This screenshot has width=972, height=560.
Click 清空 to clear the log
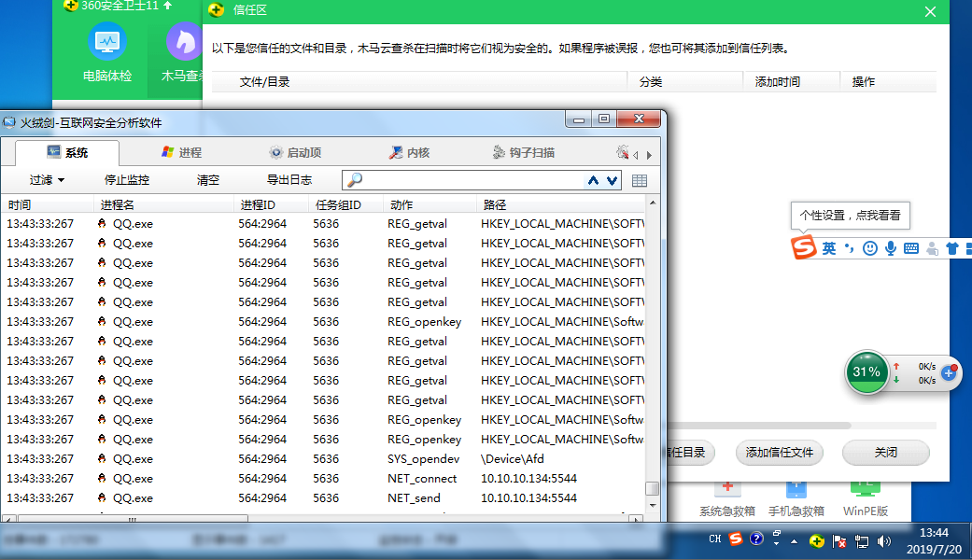coord(207,179)
